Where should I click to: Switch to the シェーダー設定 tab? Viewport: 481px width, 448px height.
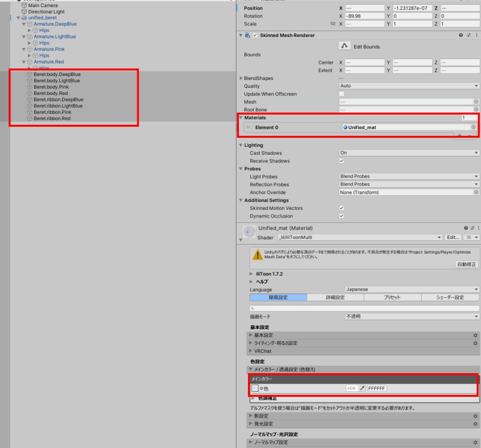click(x=450, y=297)
